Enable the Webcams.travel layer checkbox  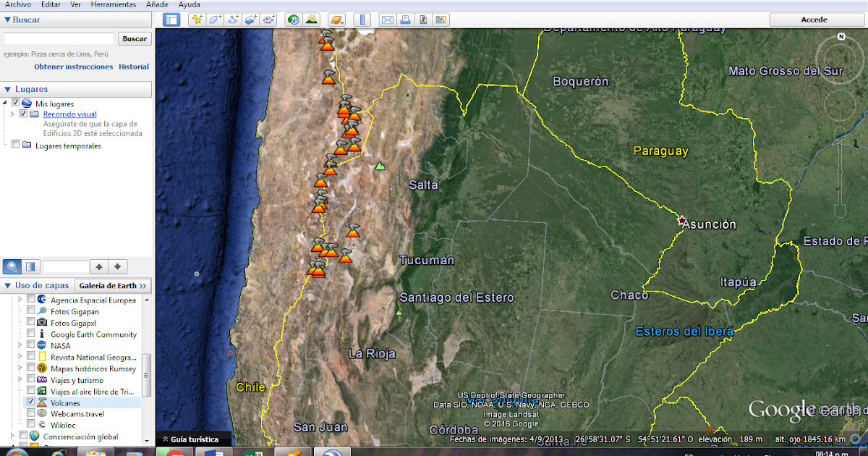[30, 413]
